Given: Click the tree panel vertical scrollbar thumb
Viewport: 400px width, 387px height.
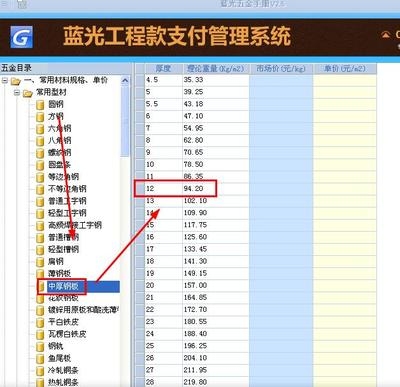Looking at the screenshot, I should tap(125, 120).
